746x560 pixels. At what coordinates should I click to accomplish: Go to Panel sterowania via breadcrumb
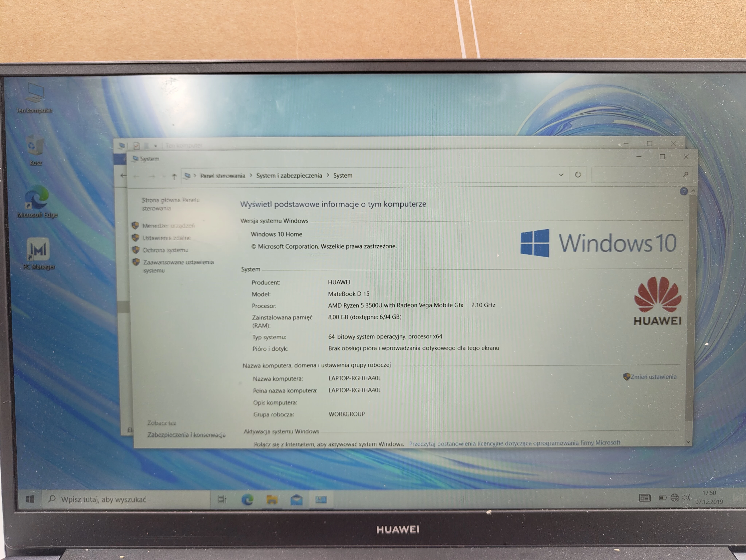[223, 176]
